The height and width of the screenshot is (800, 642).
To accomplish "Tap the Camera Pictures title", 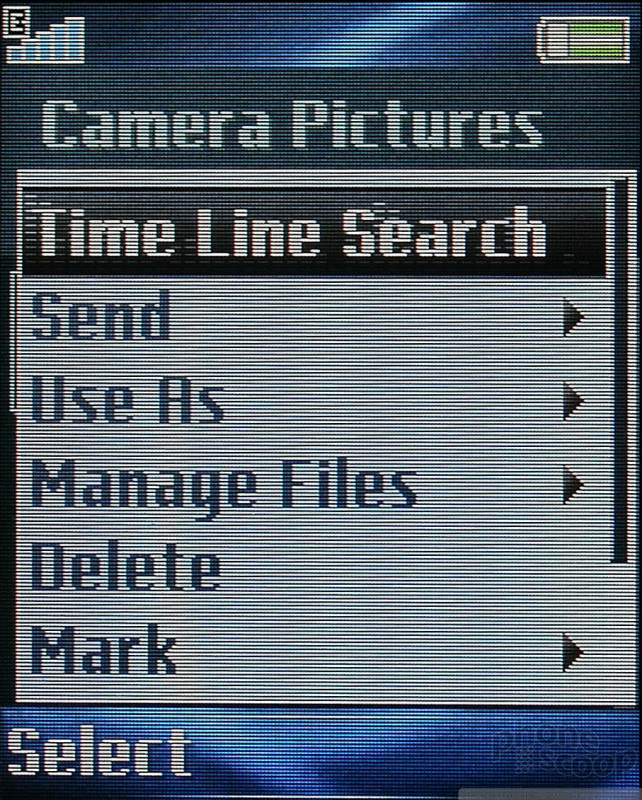I will pos(292,124).
